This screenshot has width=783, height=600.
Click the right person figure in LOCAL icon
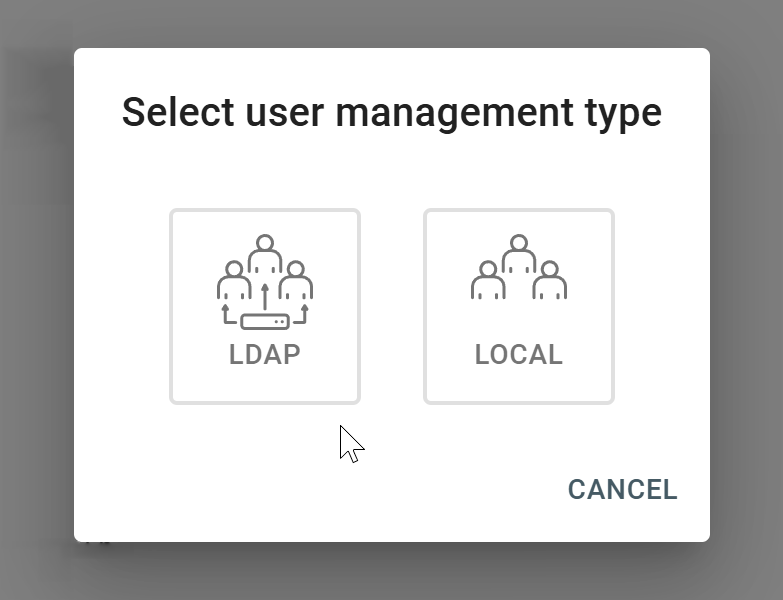(x=549, y=281)
